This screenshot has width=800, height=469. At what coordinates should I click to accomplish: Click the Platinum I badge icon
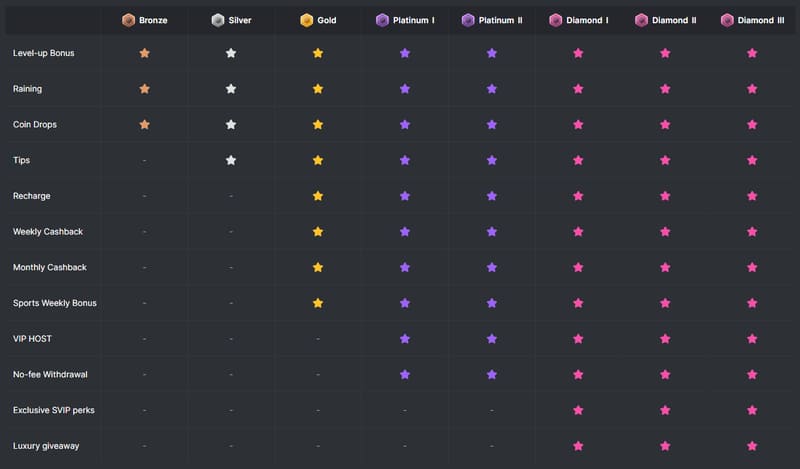382,20
